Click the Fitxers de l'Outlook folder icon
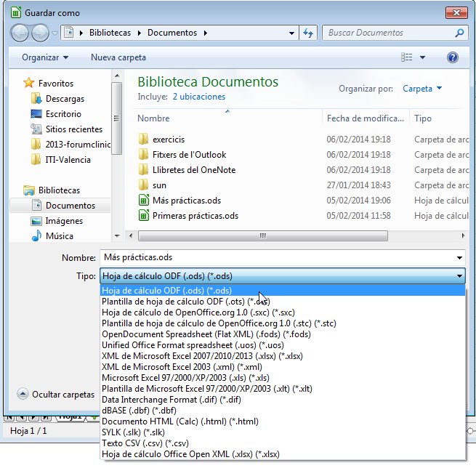The height and width of the screenshot is (468, 476). [143, 154]
